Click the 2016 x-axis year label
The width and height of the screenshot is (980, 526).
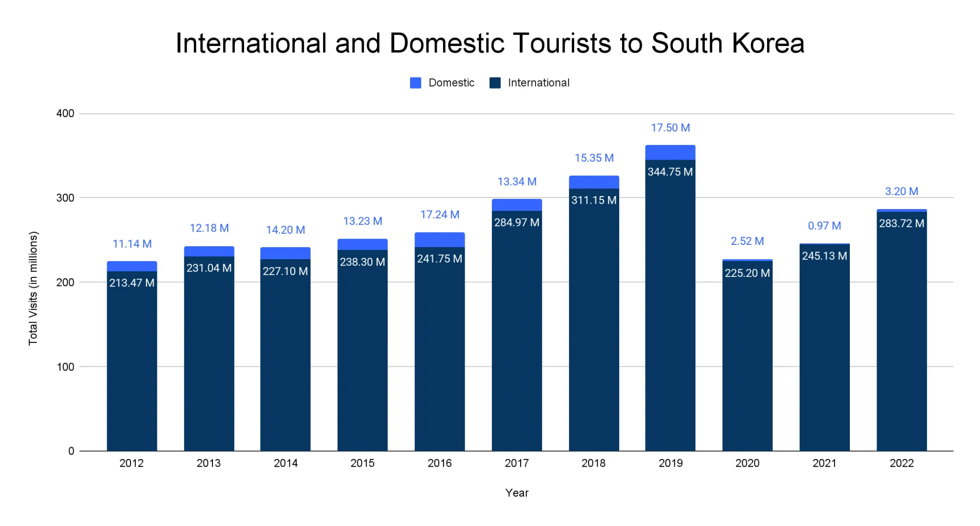(440, 463)
